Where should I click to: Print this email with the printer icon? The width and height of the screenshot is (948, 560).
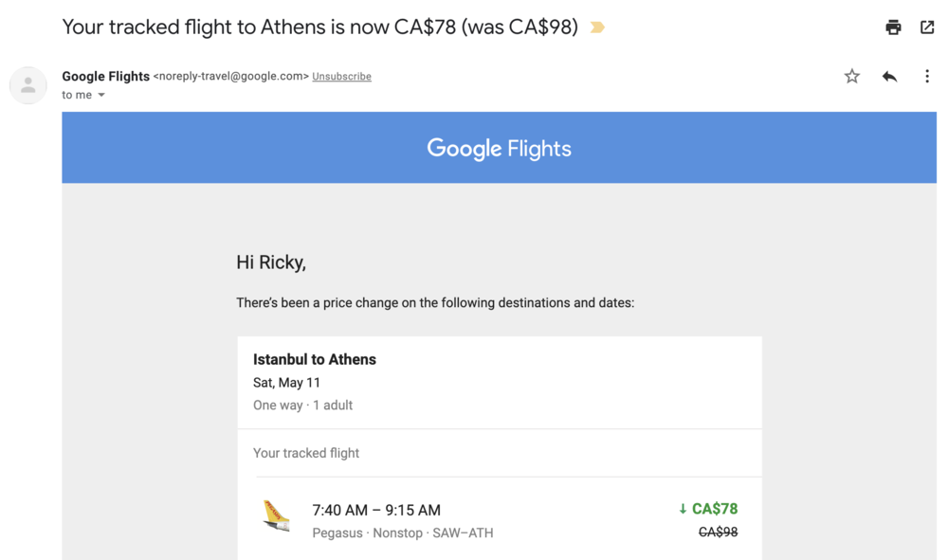[x=893, y=27]
